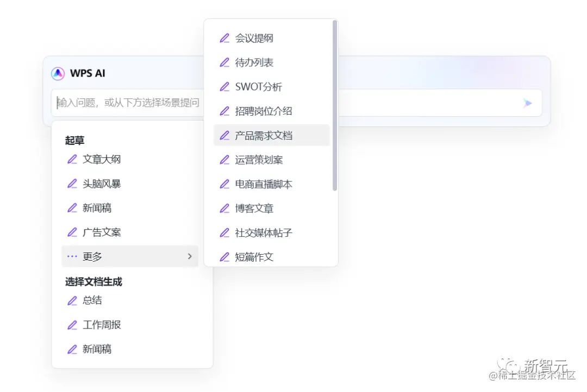Click the pencil icon next to 头脑风暴
This screenshot has width=587, height=392.
coord(72,184)
